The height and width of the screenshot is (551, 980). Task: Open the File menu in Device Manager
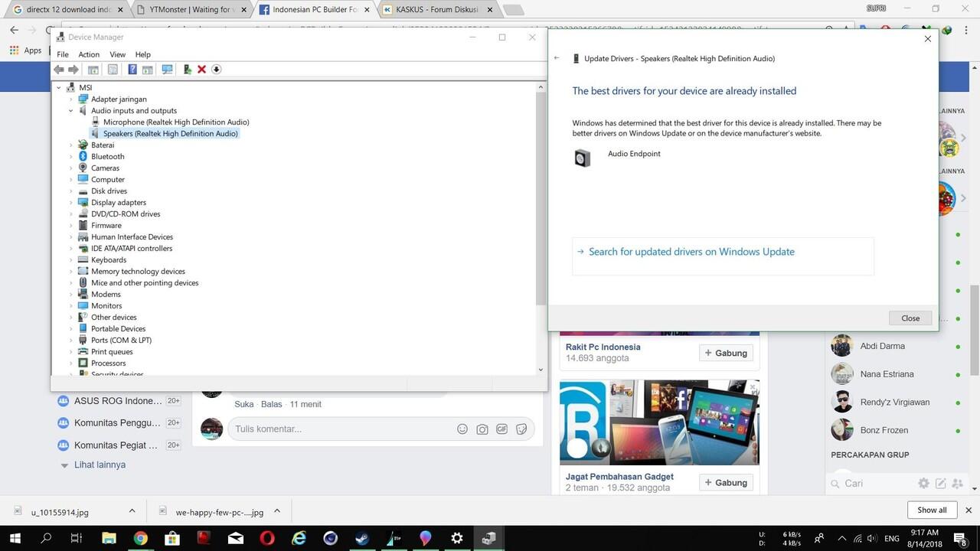[63, 54]
